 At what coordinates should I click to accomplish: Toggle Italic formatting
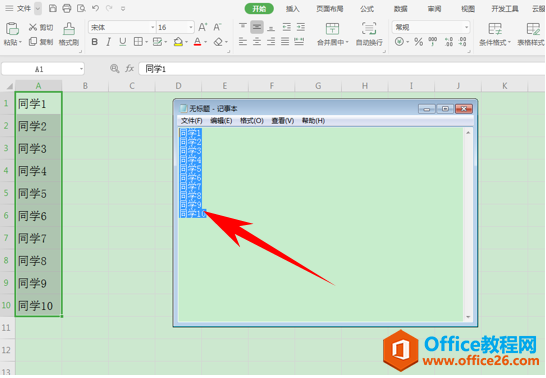click(109, 42)
